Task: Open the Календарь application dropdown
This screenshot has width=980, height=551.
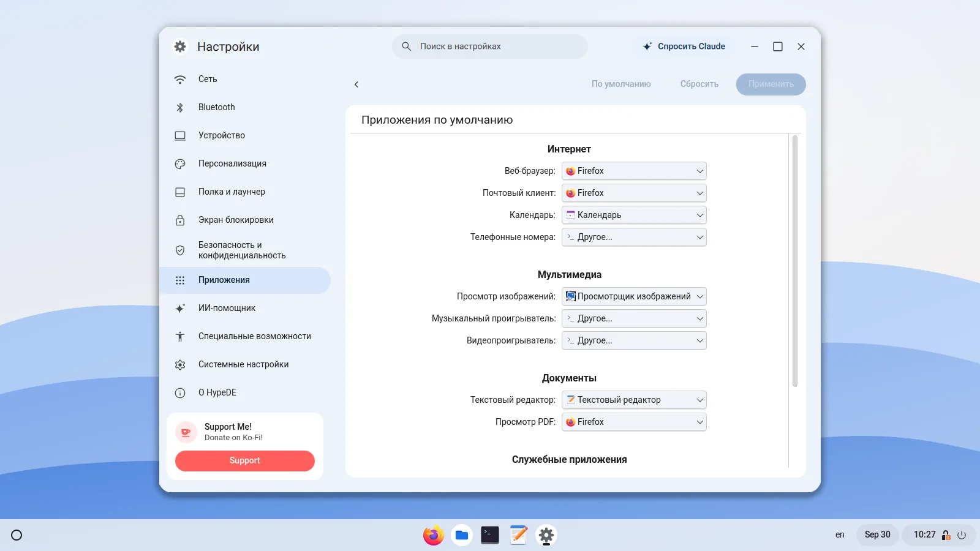Action: pyautogui.click(x=634, y=215)
